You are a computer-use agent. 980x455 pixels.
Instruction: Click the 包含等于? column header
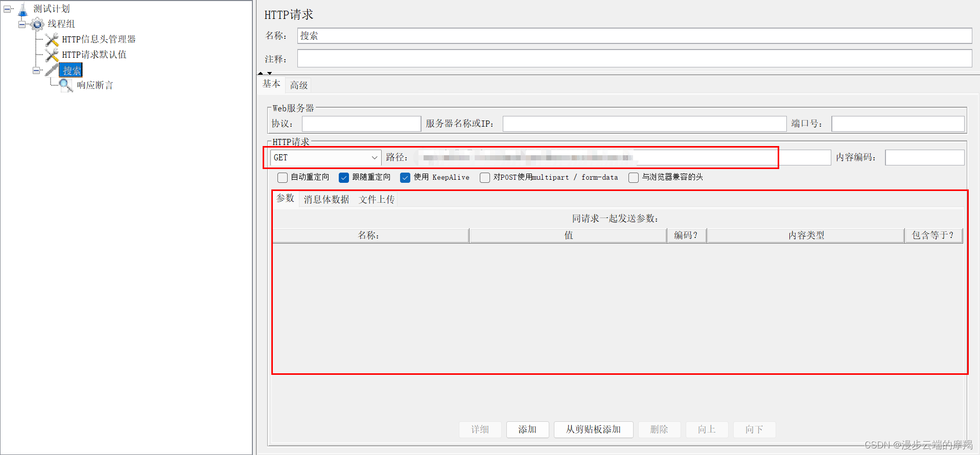tap(934, 235)
